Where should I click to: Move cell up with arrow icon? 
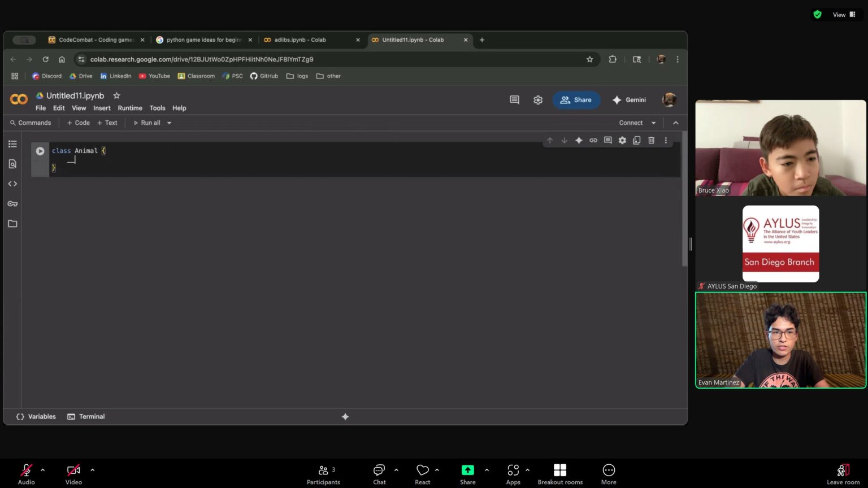click(x=550, y=140)
